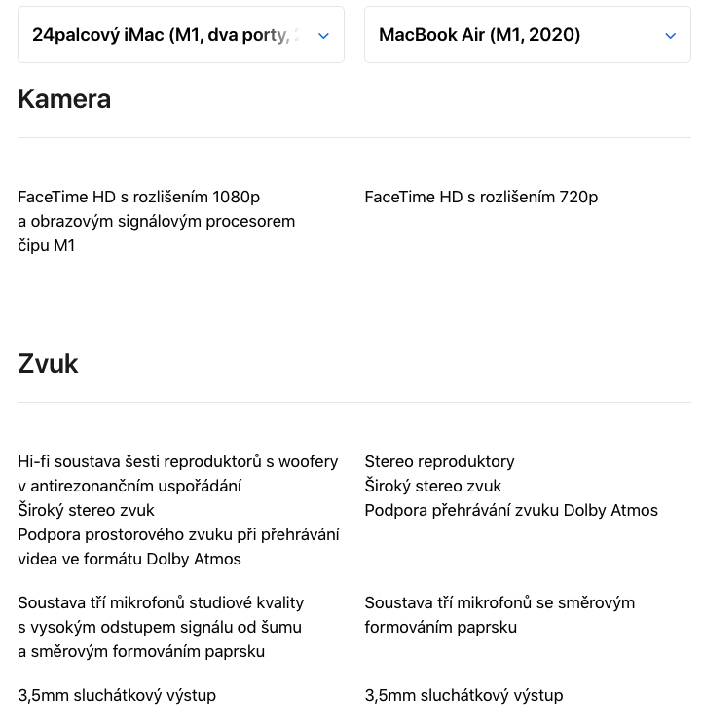
Task: Click the MacBook Air tří mikrofonů description
Action: (499, 614)
